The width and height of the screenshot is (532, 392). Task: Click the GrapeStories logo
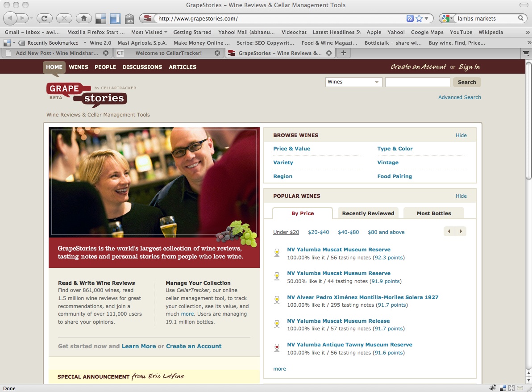pos(87,94)
